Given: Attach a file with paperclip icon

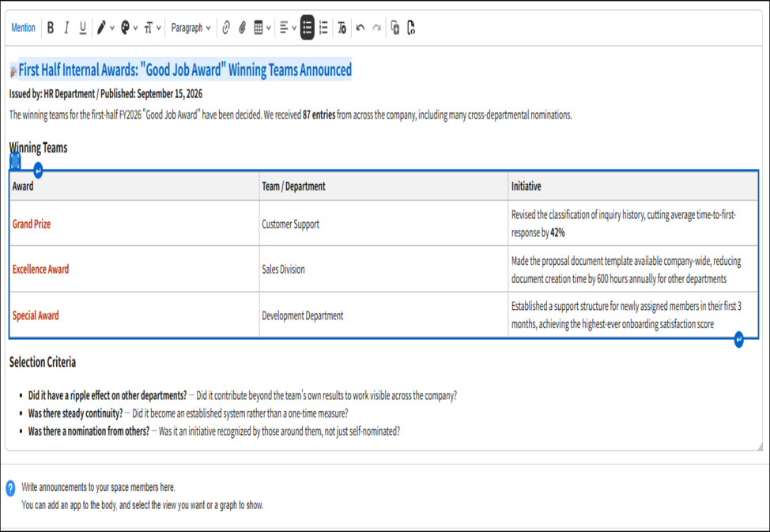Looking at the screenshot, I should click(x=242, y=28).
